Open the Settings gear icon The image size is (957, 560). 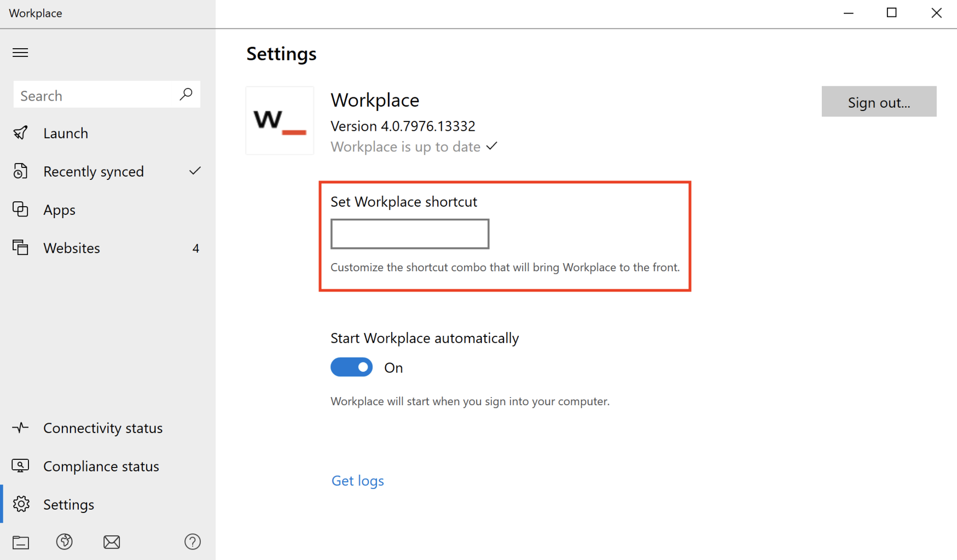pyautogui.click(x=21, y=504)
